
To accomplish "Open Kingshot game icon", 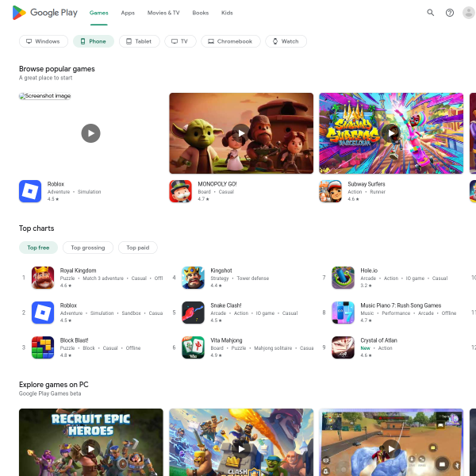I will pos(193,278).
